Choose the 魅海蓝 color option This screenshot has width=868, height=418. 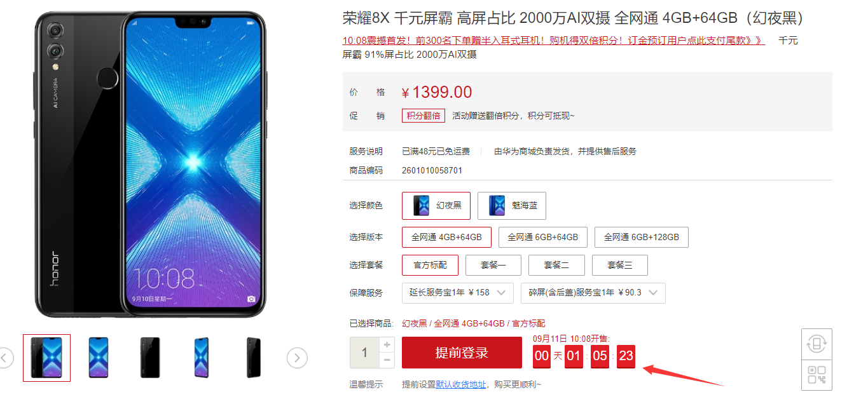point(512,206)
